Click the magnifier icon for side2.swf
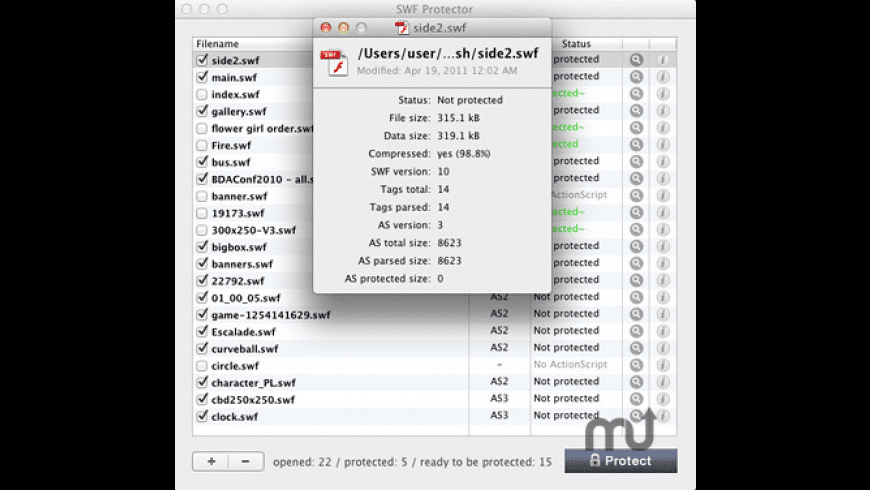870x490 pixels. (x=636, y=59)
